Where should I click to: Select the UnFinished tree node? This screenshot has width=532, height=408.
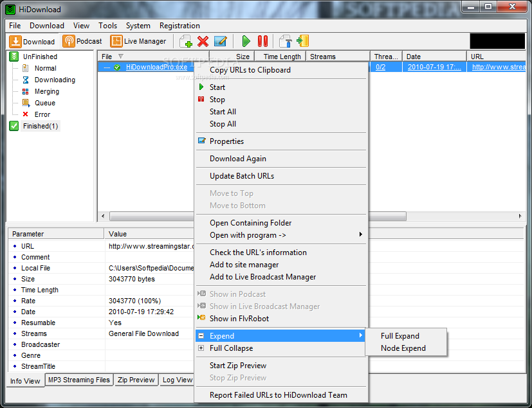coord(40,57)
